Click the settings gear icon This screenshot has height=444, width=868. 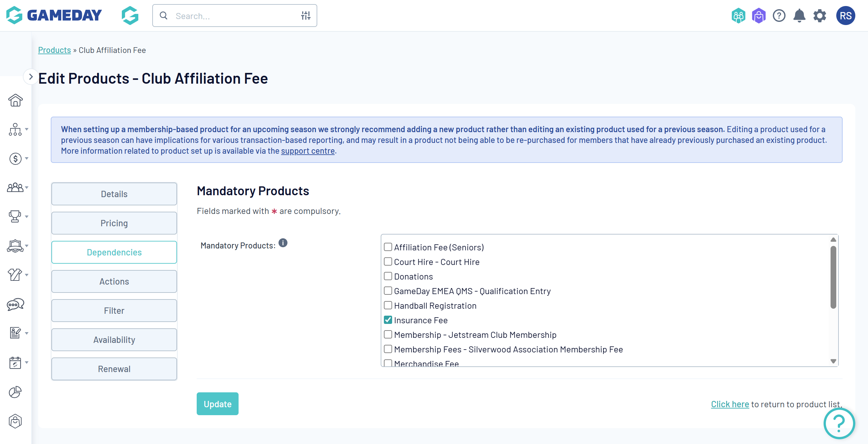pos(819,16)
